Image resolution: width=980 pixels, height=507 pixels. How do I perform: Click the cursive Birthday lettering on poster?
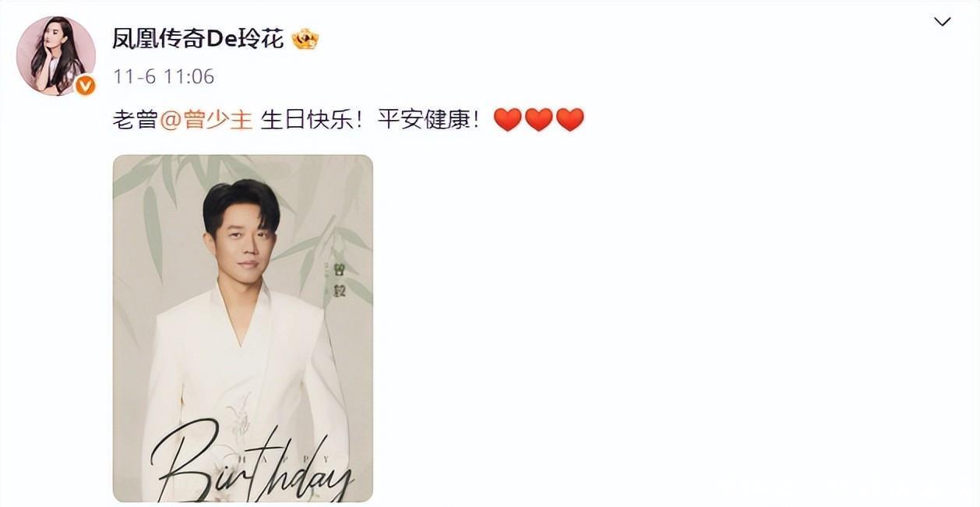(x=251, y=463)
